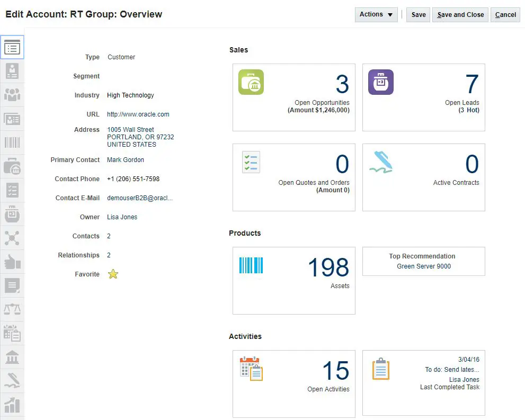
Task: Expand the Actions dropdown menu
Action: (376, 15)
